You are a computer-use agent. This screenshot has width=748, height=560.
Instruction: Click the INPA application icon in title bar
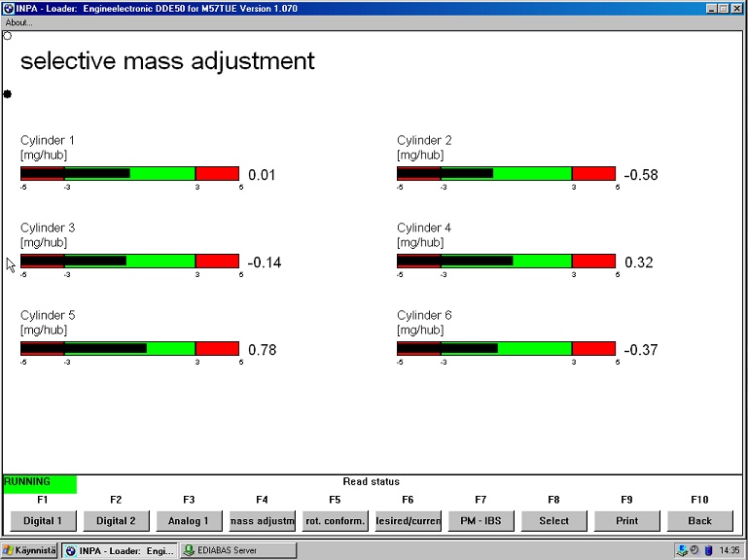tap(8, 8)
